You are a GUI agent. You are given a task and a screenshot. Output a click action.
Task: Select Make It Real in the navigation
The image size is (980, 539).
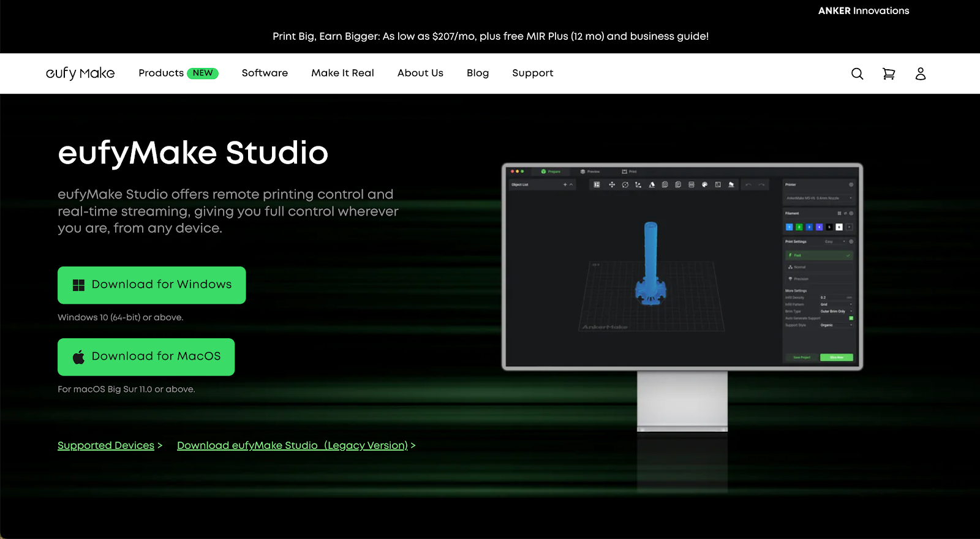pos(342,73)
